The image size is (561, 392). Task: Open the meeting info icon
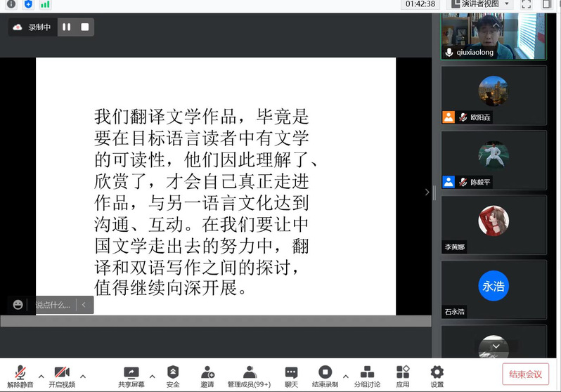pos(11,4)
